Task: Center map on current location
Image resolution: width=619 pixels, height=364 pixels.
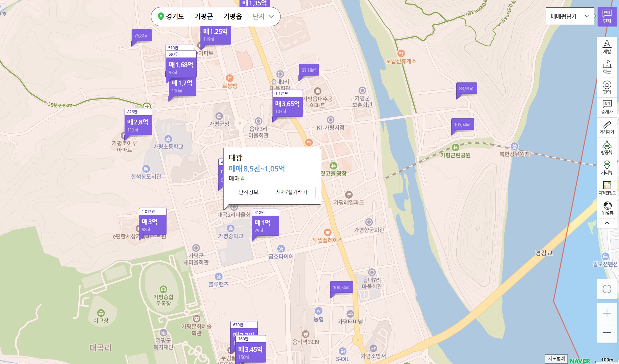Action: (x=607, y=289)
